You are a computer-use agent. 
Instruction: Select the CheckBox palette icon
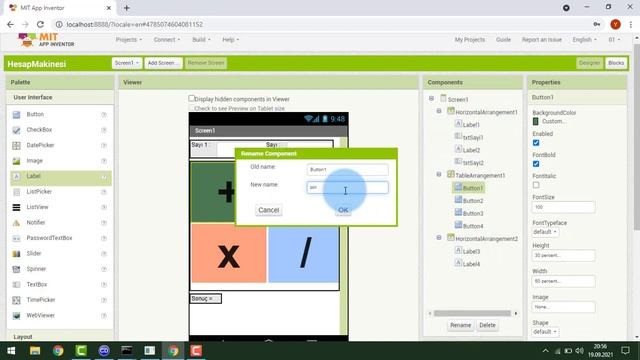(16, 130)
